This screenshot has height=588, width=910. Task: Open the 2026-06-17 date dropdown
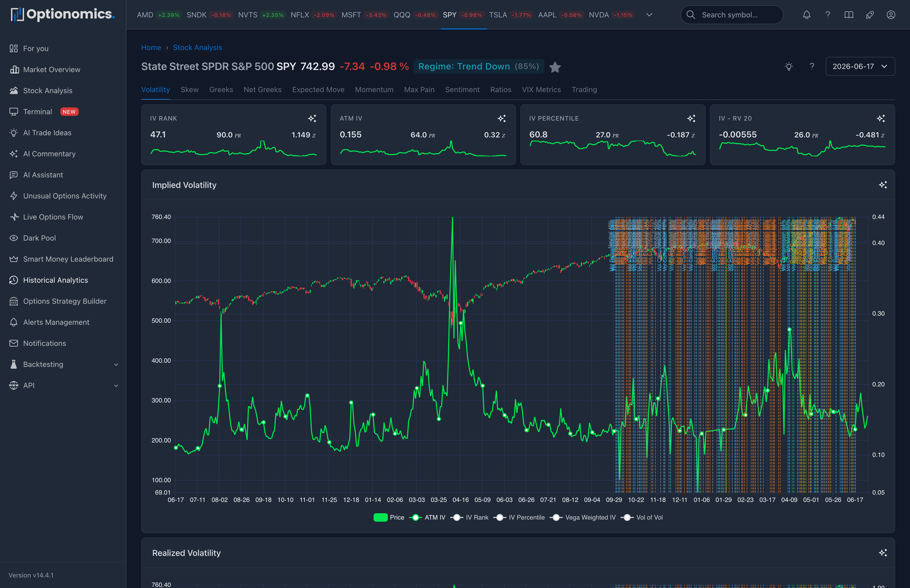pos(860,66)
